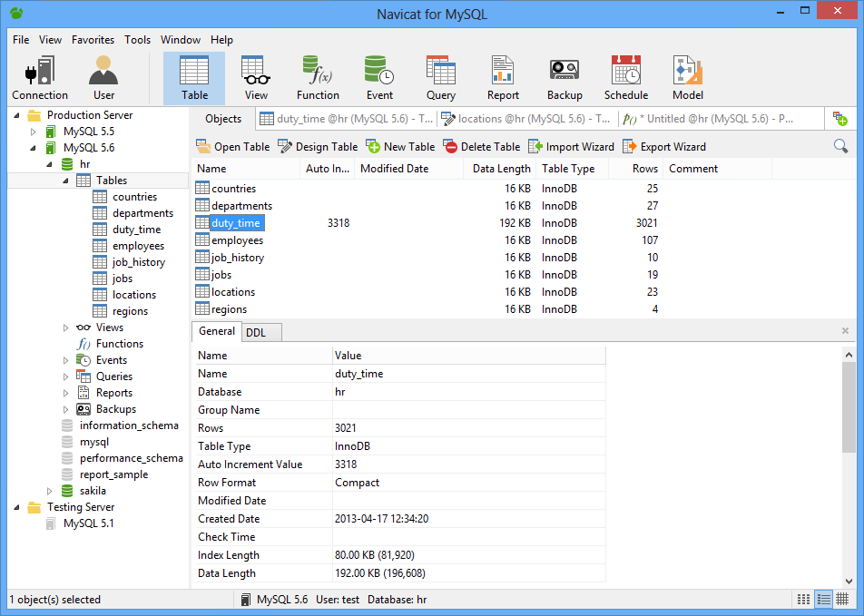Open the Backup toolbar icon

coord(565,78)
